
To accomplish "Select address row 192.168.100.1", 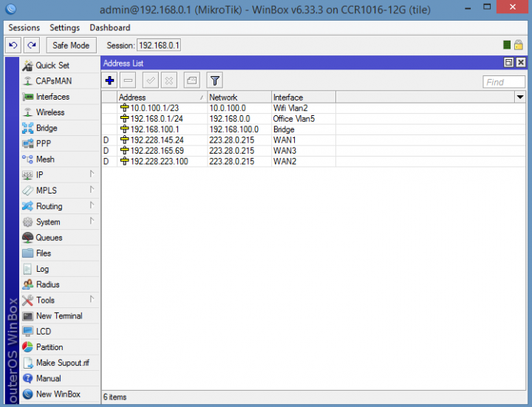I will point(313,129).
